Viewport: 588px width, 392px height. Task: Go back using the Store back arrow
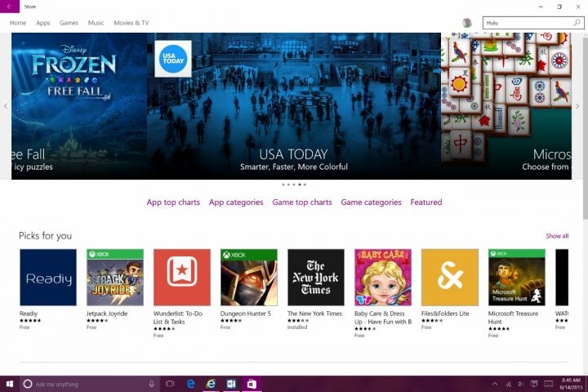9,7
